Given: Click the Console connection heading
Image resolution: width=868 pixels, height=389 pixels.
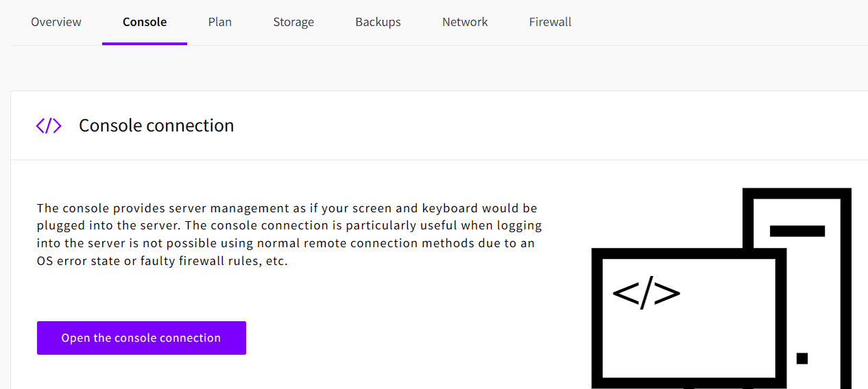Looking at the screenshot, I should click(x=156, y=126).
